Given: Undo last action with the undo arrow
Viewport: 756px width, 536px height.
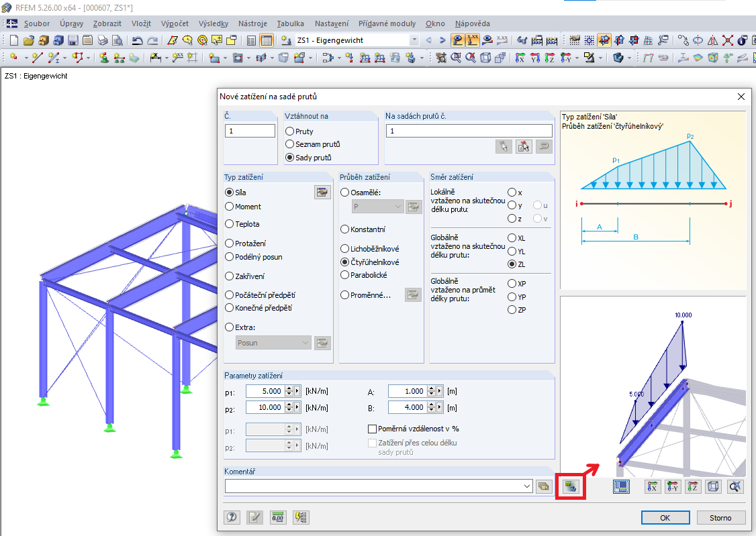Looking at the screenshot, I should (x=138, y=40).
